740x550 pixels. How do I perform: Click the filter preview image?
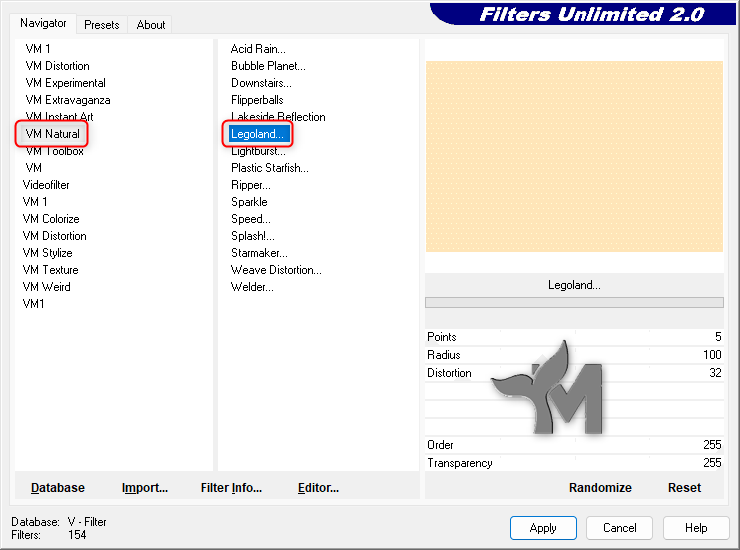click(x=574, y=156)
